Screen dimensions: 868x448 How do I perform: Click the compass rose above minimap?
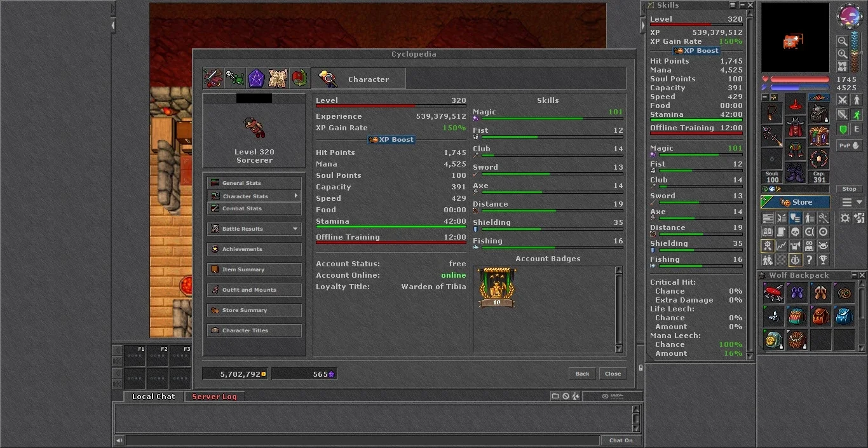(x=850, y=16)
